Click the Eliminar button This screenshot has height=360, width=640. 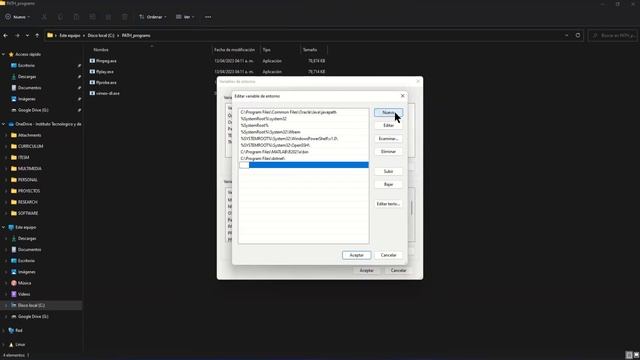(x=388, y=152)
